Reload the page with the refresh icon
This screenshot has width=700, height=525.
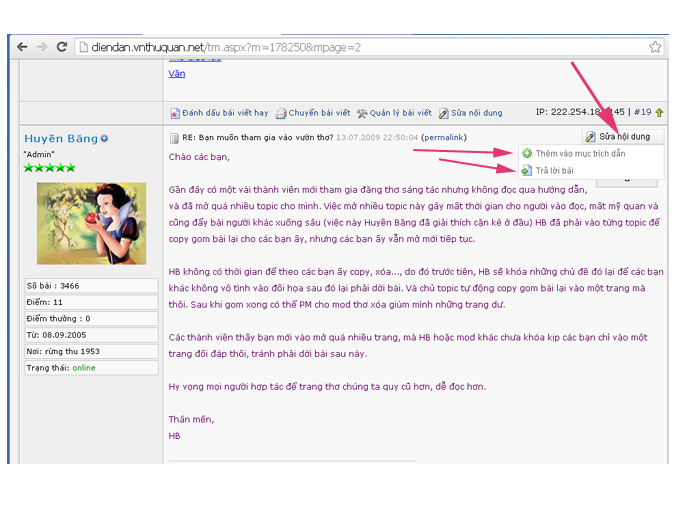click(x=62, y=47)
